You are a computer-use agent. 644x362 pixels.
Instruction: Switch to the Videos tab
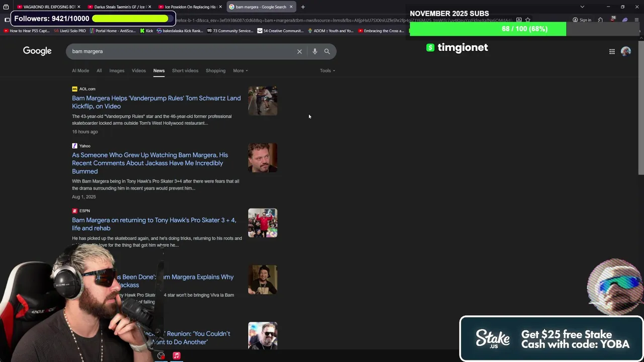[x=139, y=70]
